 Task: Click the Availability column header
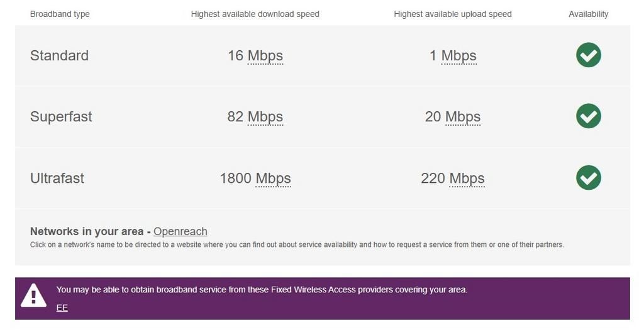(x=588, y=14)
